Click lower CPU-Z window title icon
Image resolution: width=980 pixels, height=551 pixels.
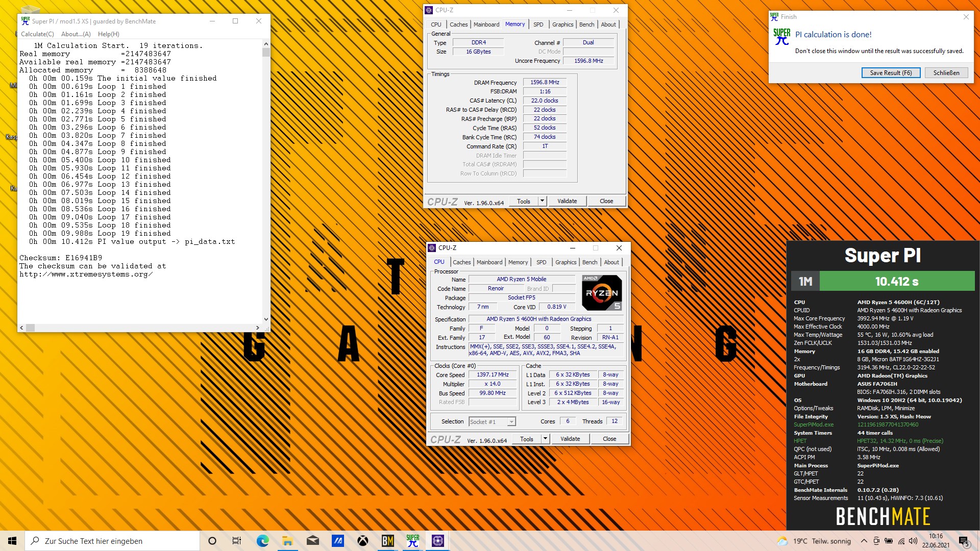432,248
